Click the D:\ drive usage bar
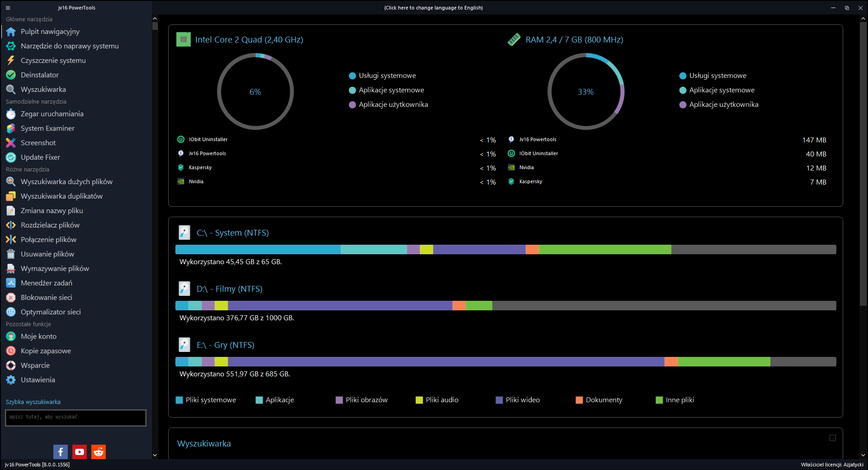 505,306
